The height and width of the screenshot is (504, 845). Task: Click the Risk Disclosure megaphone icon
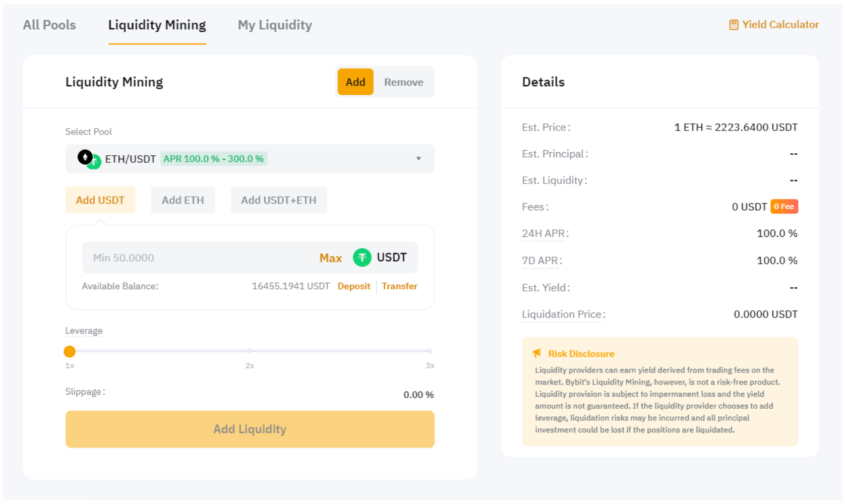tap(537, 353)
